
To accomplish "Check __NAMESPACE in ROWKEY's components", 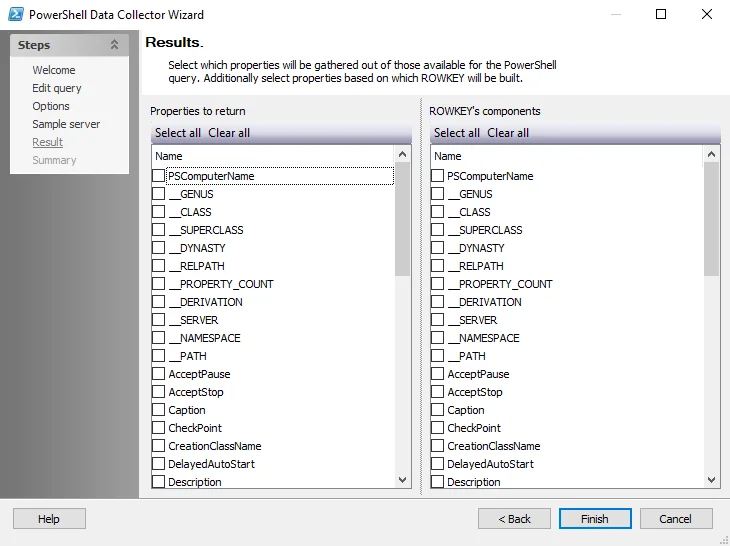I will tap(438, 338).
